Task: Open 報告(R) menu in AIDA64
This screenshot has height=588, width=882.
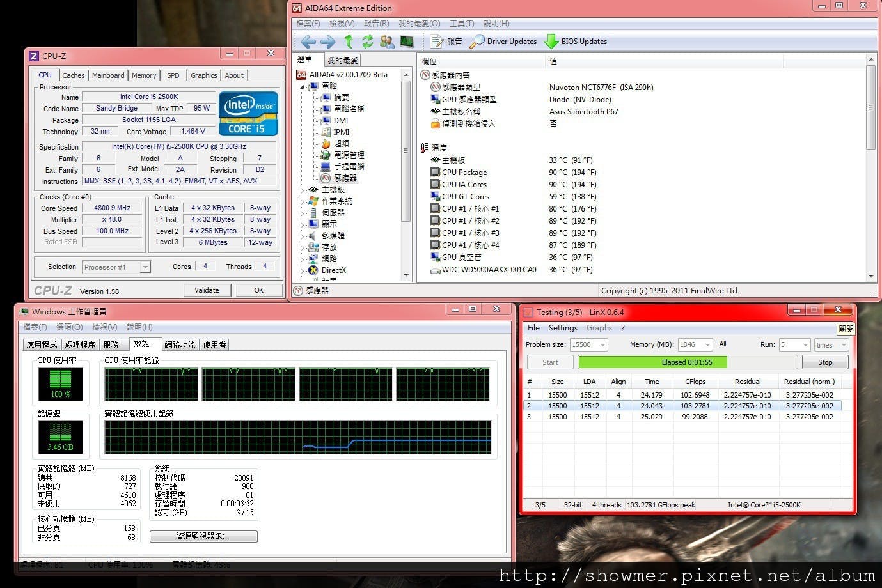Action: coord(376,24)
